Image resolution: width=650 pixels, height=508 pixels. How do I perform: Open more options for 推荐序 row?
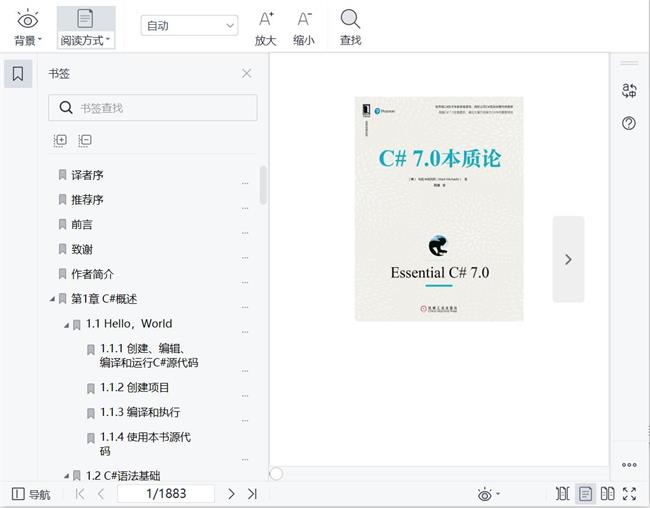[245, 208]
